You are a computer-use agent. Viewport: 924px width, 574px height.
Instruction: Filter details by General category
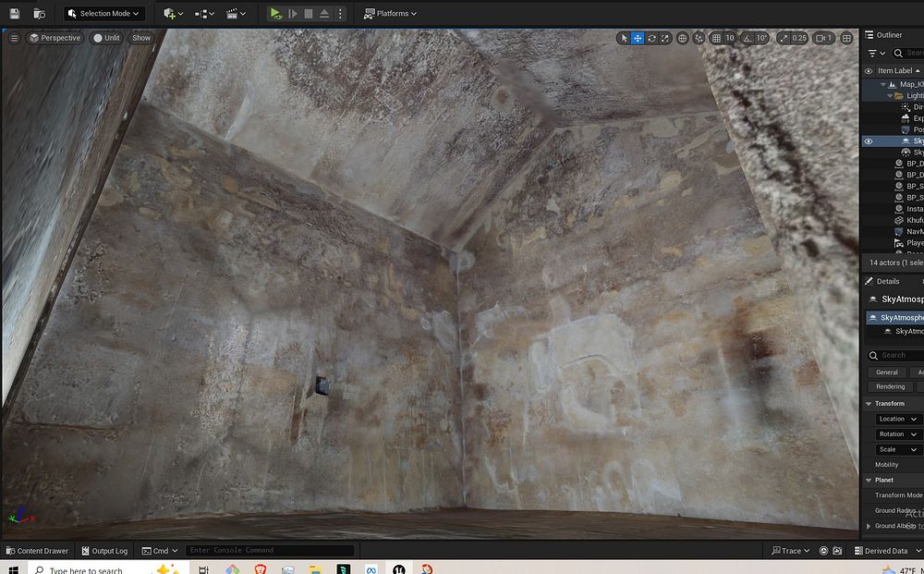tap(887, 372)
